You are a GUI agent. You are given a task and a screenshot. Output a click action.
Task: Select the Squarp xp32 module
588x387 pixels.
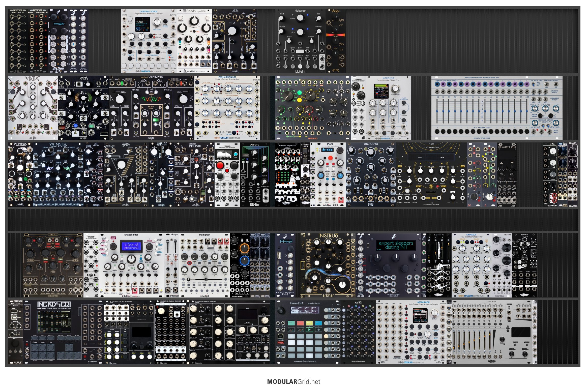[358, 332]
